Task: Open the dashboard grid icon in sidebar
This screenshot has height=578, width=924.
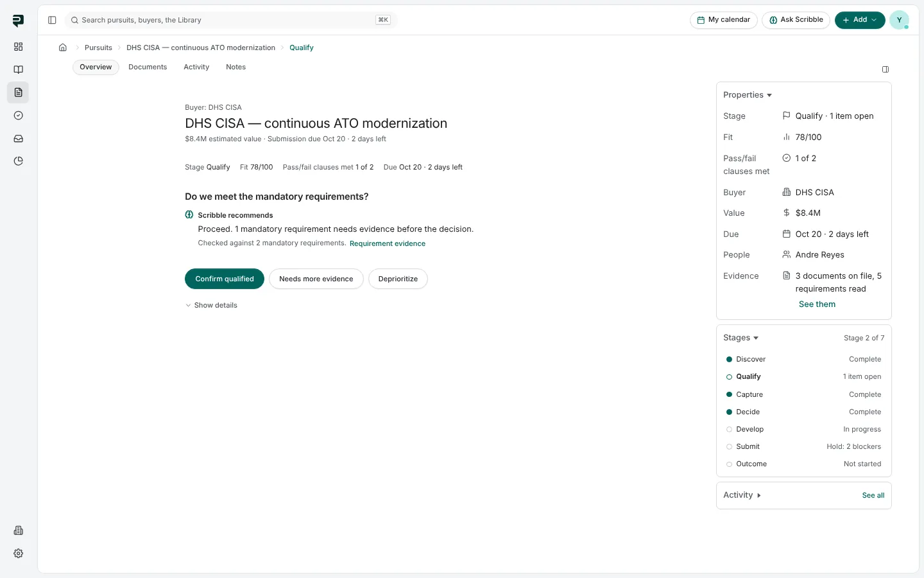Action: tap(18, 47)
